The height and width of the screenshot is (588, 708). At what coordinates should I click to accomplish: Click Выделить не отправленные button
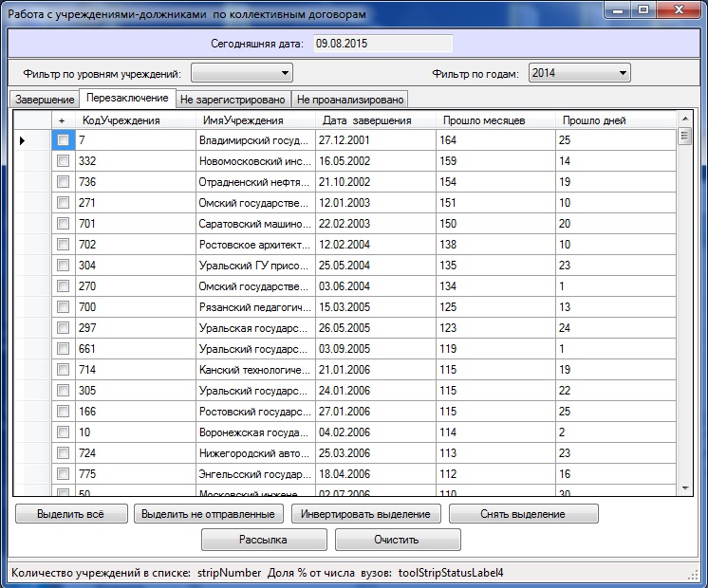[209, 514]
